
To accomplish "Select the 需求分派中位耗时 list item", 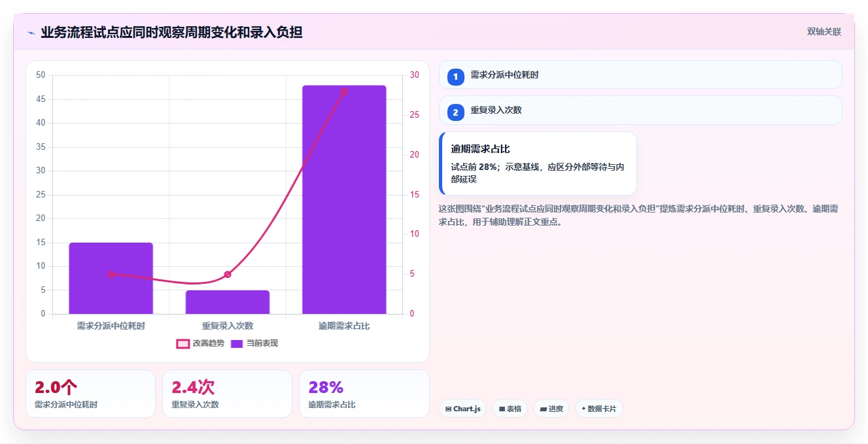I will pos(640,75).
